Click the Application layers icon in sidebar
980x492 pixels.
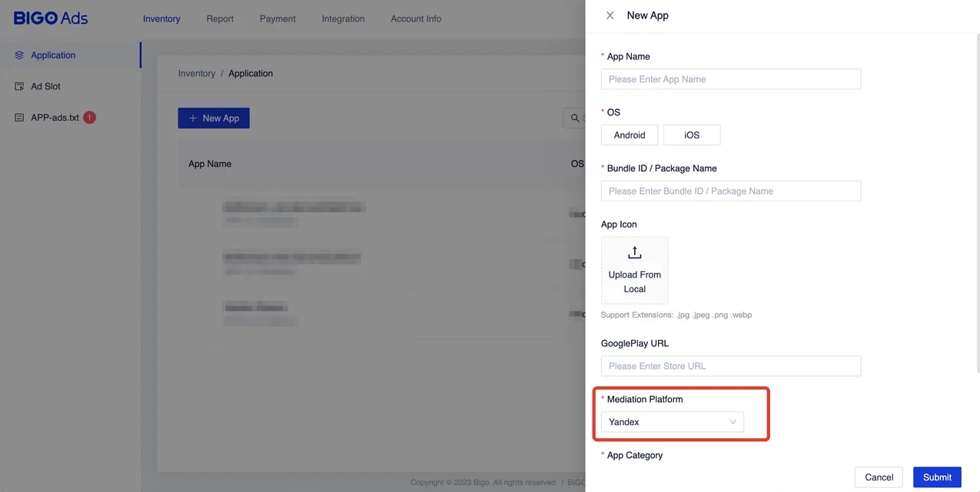19,55
